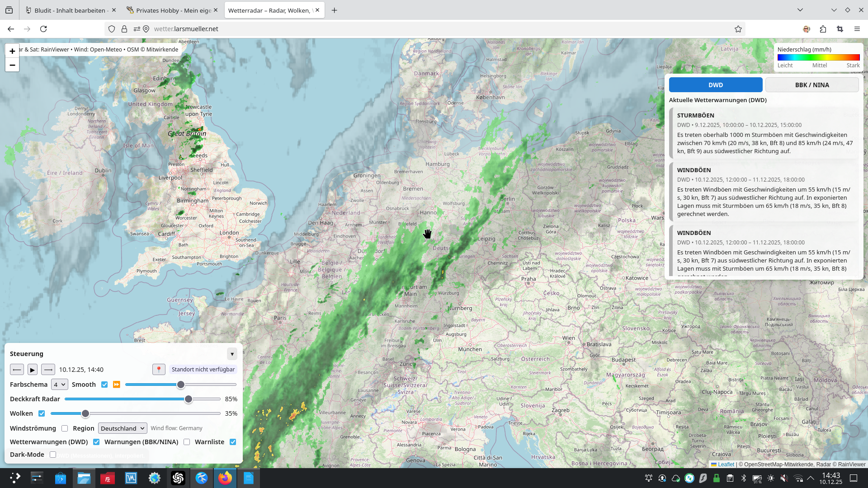
Task: Open the Farbschema dropdown
Action: coord(59,385)
